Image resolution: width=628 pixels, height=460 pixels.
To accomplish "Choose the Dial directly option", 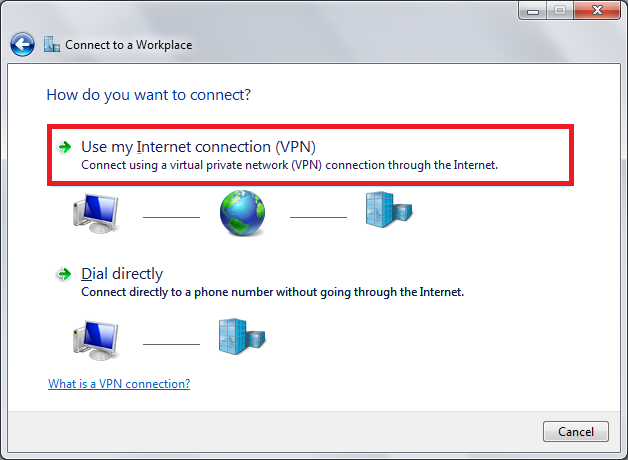I will pos(122,274).
